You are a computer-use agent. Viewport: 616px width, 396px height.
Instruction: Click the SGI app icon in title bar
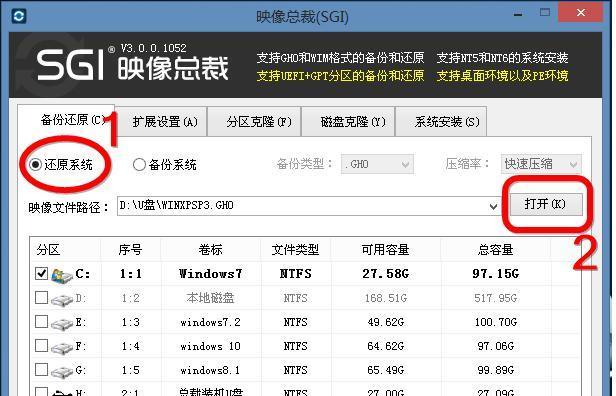(x=18, y=16)
